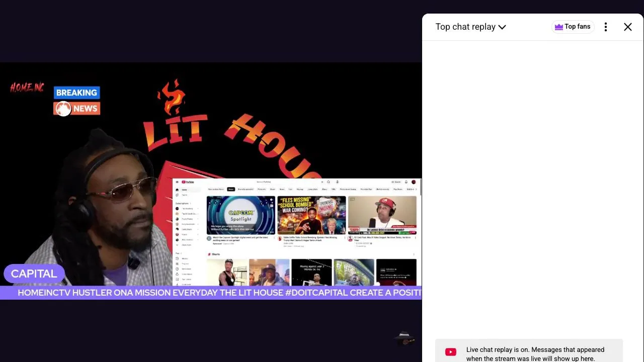Click the red cap man video thumbnail
The width and height of the screenshot is (644, 362).
(382, 215)
